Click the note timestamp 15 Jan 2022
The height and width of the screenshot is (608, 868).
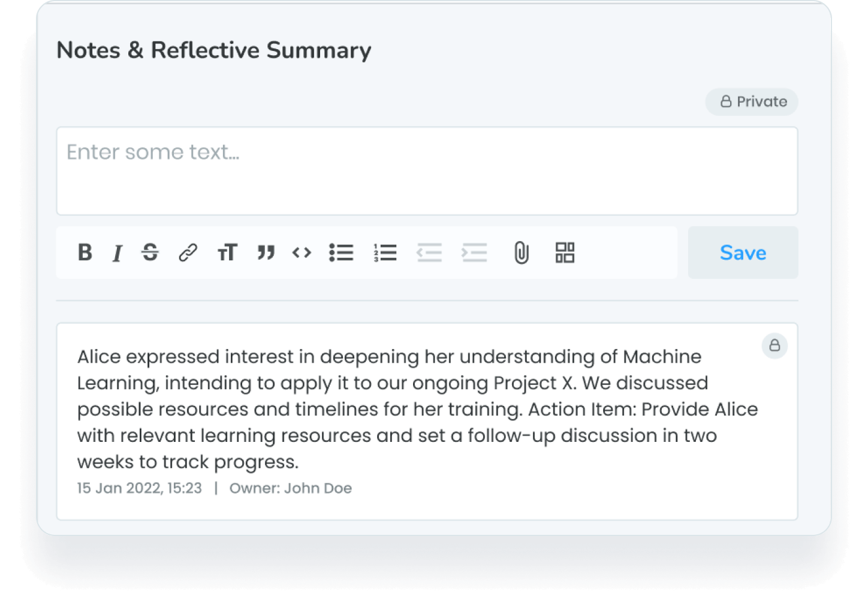(139, 488)
